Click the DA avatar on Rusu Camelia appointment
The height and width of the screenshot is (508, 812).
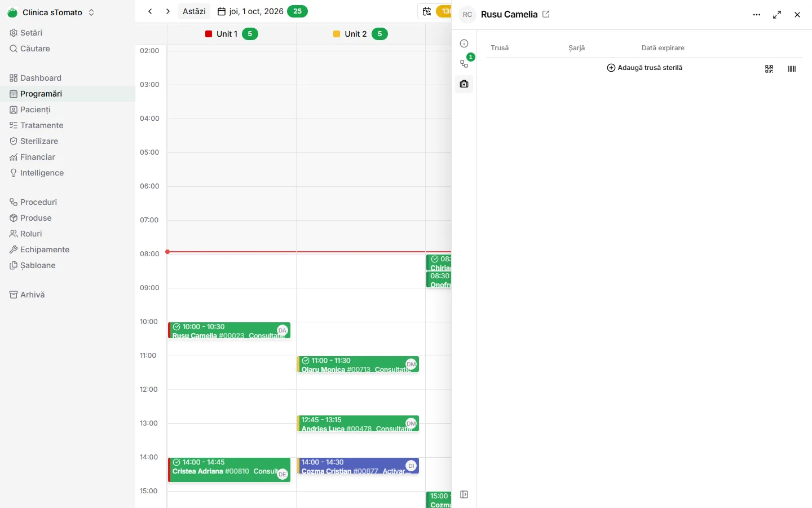point(283,330)
